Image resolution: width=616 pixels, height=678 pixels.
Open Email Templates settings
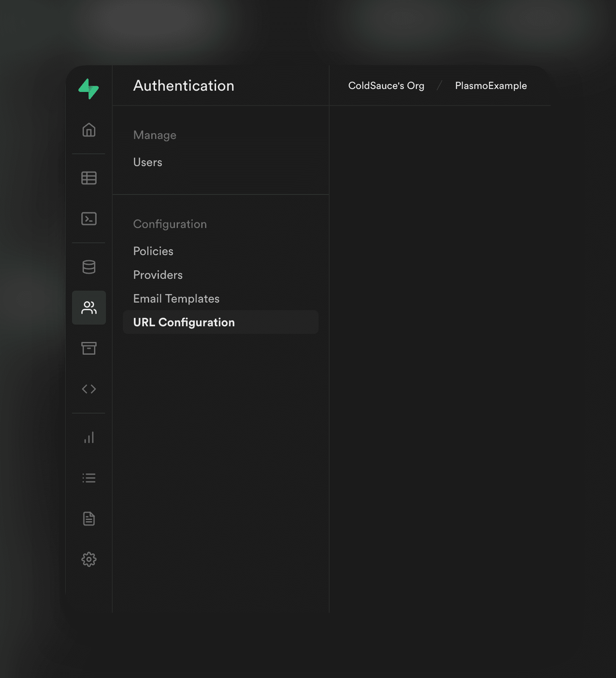[x=176, y=299]
